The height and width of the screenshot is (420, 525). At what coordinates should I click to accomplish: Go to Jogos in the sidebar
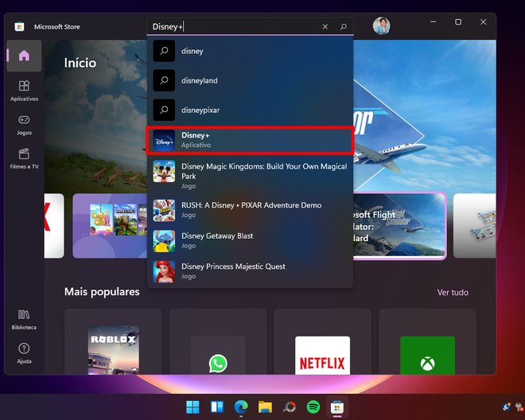[x=24, y=125]
